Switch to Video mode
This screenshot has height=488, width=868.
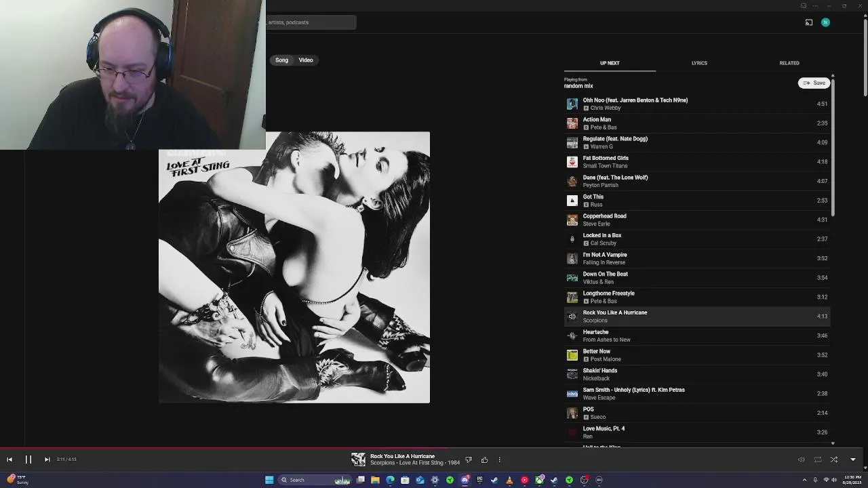(x=306, y=60)
